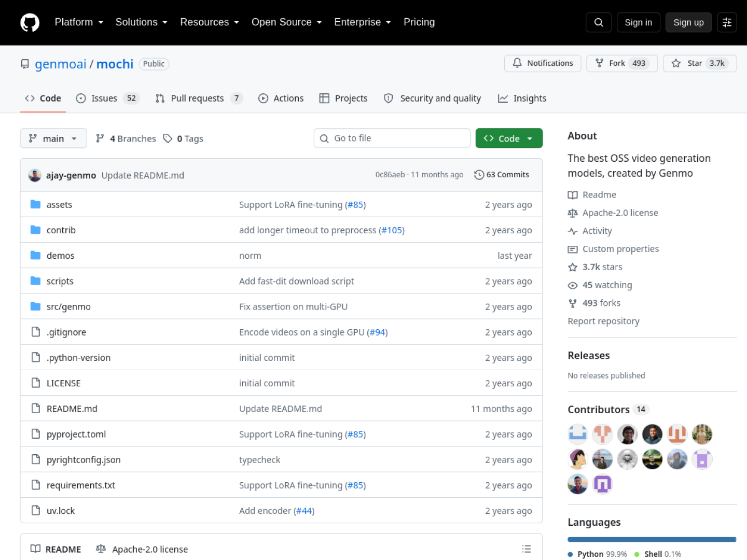
Task: Open the first contributor avatar
Action: point(577,434)
